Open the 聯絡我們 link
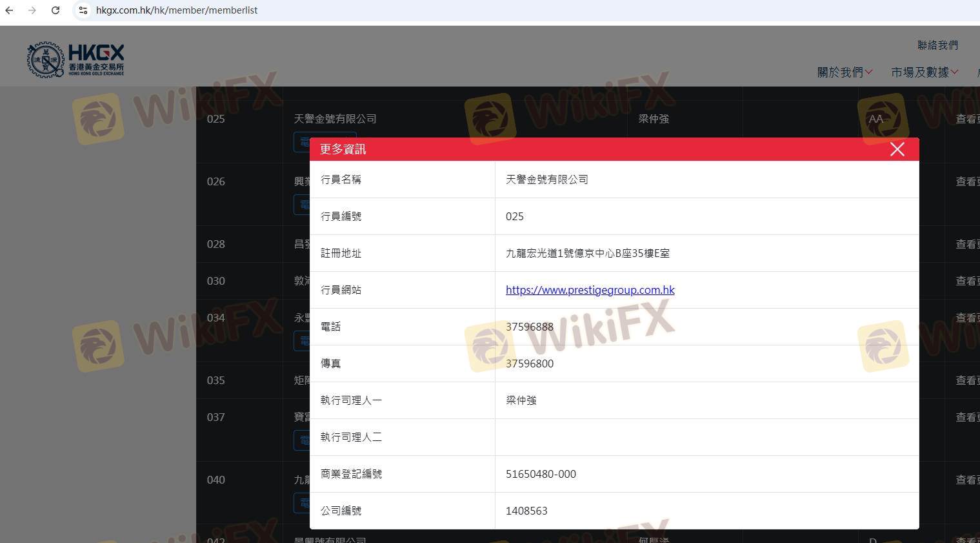Screen dimensions: 980x543 937,45
